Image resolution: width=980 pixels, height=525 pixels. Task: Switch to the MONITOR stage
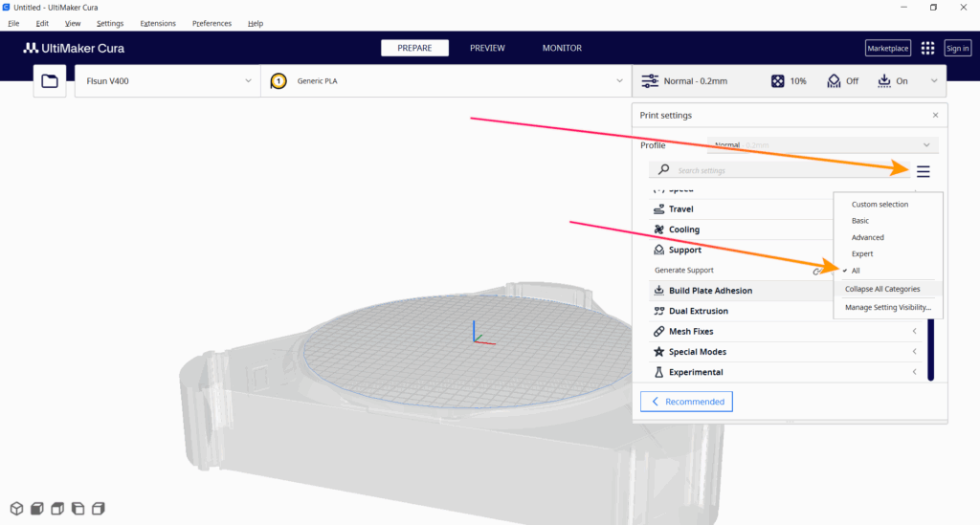point(562,48)
